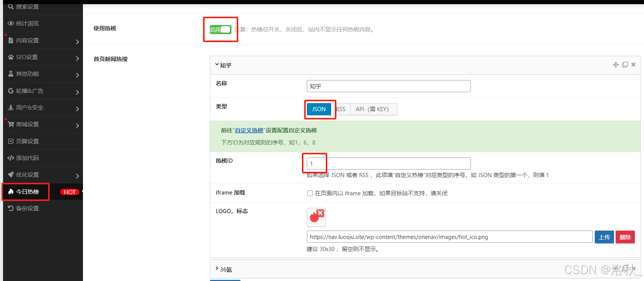Image resolution: width=644 pixels, height=281 pixels.
Task: Click the Google icon beside 轮播&广告
Action: click(x=11, y=91)
